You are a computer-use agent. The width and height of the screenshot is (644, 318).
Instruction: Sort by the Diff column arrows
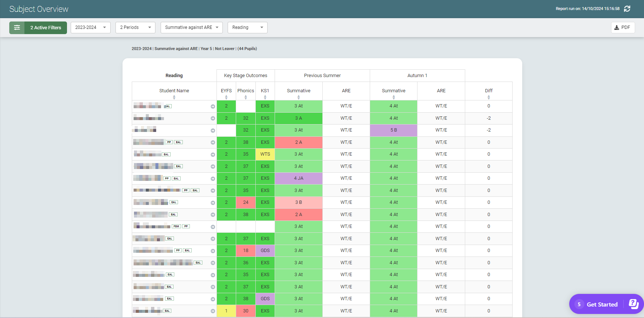click(489, 97)
